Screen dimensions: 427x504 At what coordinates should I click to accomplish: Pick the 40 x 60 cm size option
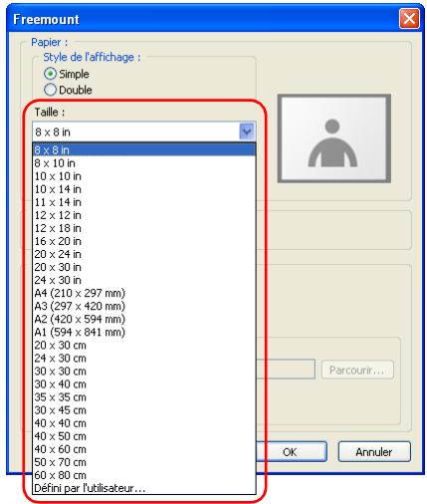pos(144,449)
